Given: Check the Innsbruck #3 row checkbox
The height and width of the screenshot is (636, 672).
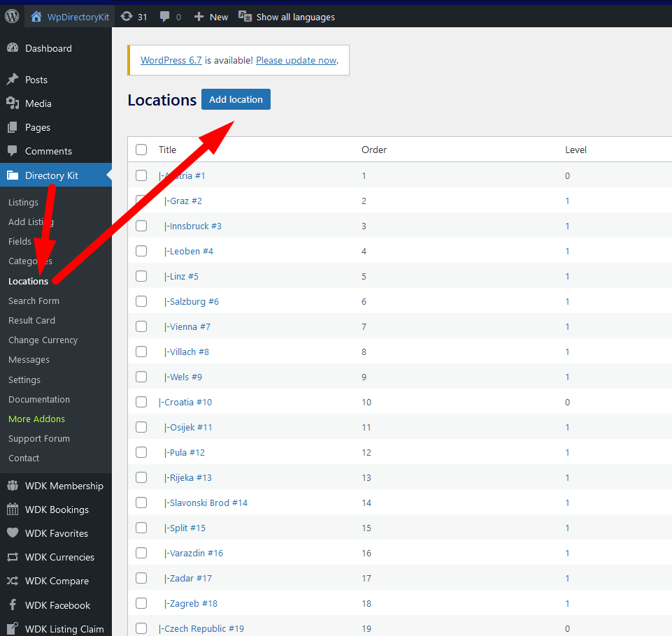Looking at the screenshot, I should pyautogui.click(x=141, y=226).
